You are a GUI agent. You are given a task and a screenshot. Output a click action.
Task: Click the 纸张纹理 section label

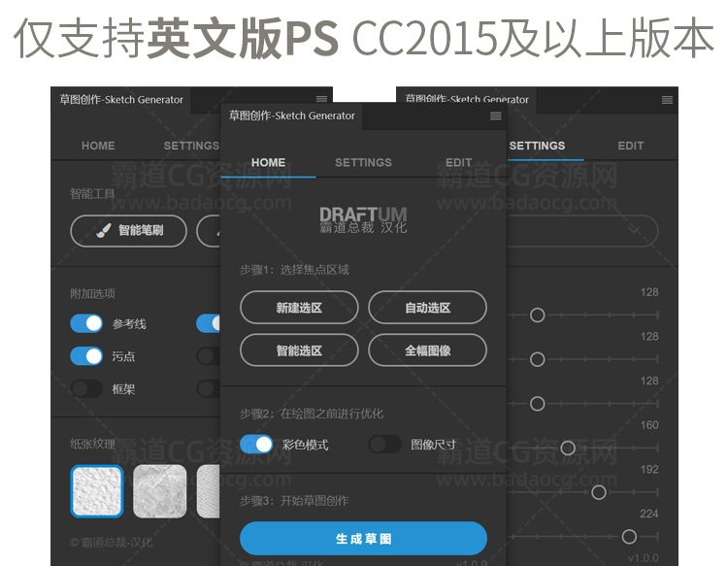92,444
